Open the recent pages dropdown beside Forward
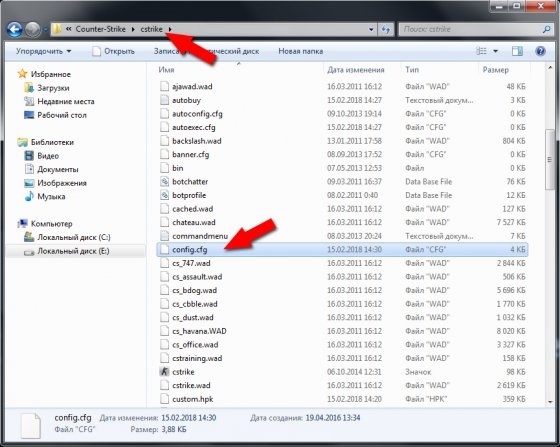The width and height of the screenshot is (560, 447). coord(45,30)
